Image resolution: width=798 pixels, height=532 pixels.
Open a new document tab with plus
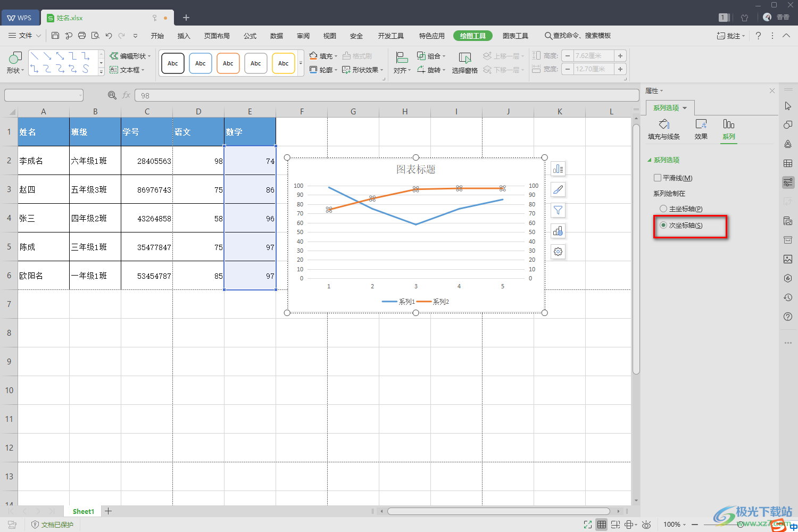pyautogui.click(x=186, y=18)
